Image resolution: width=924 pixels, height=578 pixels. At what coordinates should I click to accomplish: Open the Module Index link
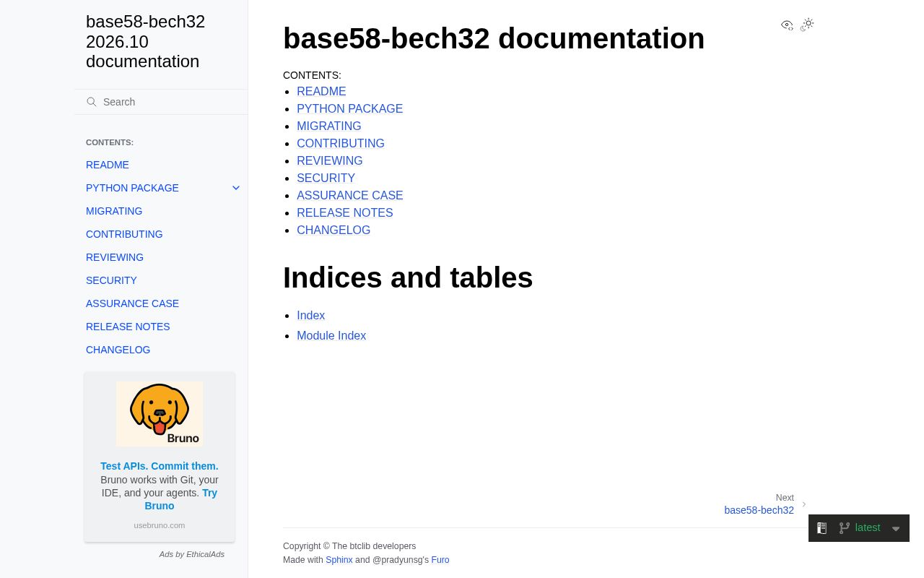(x=331, y=336)
